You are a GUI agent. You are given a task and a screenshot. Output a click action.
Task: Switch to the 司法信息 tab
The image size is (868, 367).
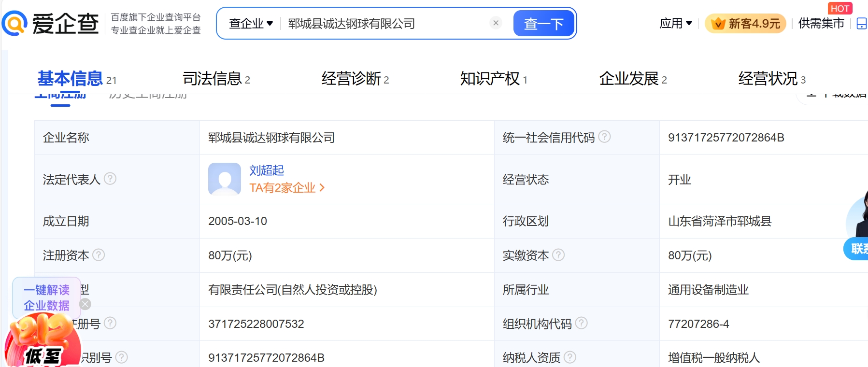coord(216,78)
